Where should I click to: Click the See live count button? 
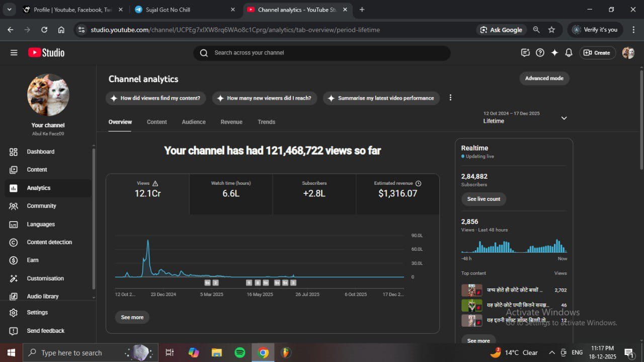pos(484,199)
